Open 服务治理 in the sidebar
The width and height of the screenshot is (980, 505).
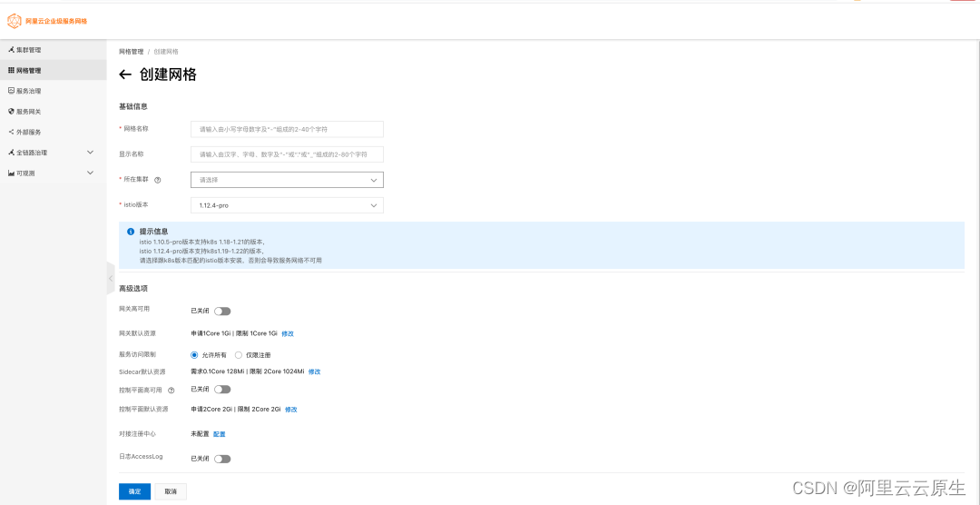click(54, 91)
